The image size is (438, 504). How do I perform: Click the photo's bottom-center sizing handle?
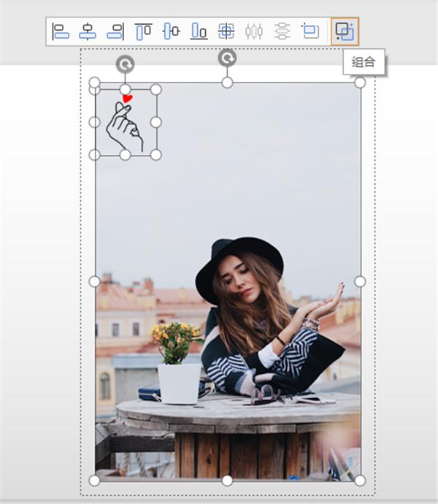(227, 481)
